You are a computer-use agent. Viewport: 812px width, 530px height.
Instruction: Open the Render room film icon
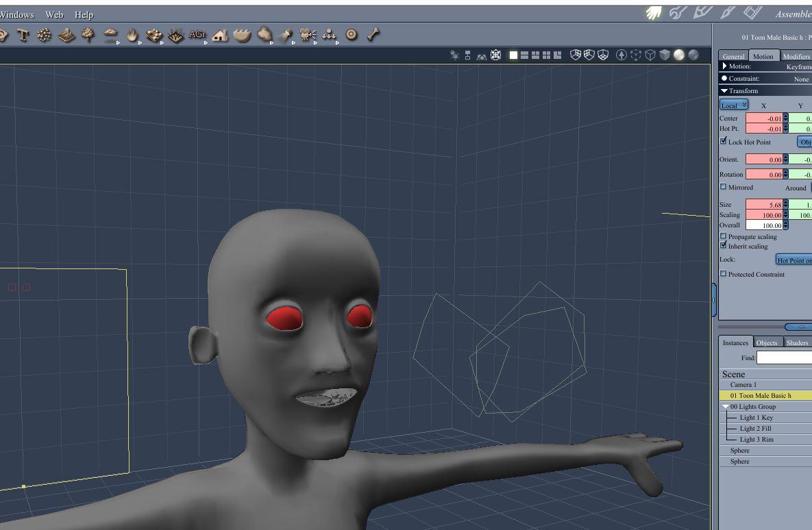[x=752, y=12]
